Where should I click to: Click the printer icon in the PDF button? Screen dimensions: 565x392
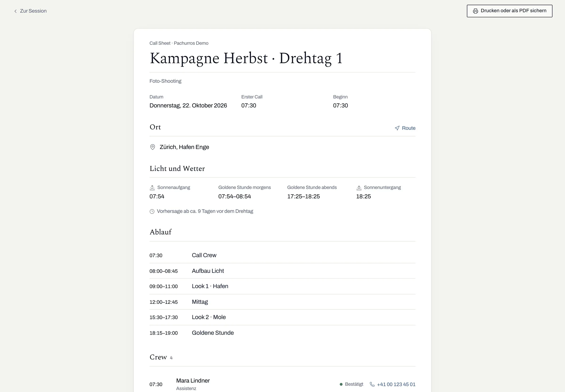pos(476,11)
